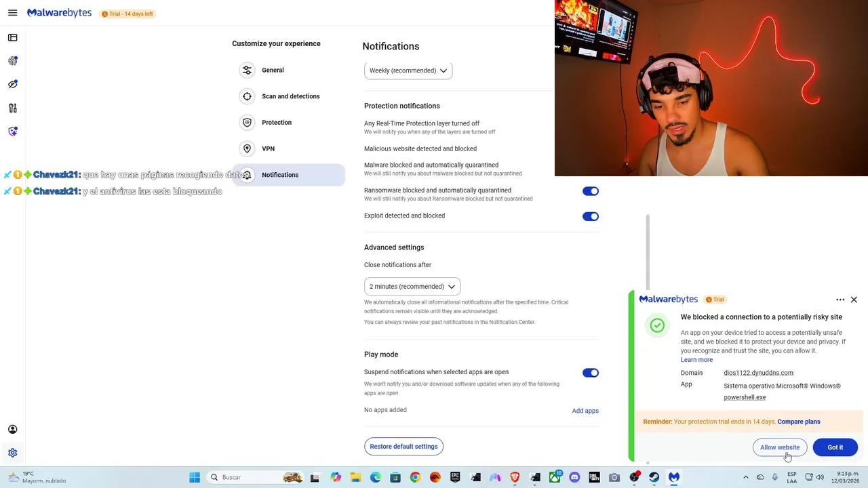This screenshot has width=868, height=488.
Task: Open Brave browser from taskbar
Action: coord(515,477)
